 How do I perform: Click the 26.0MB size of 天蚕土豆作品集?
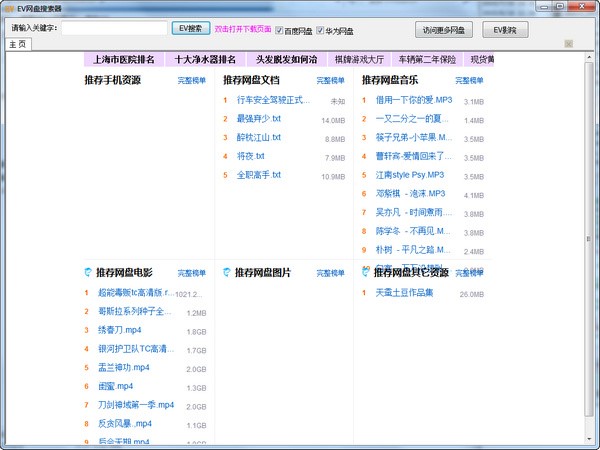pyautogui.click(x=472, y=294)
